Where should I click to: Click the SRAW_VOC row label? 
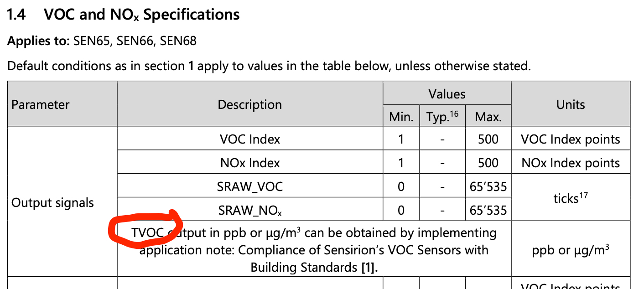pyautogui.click(x=249, y=186)
